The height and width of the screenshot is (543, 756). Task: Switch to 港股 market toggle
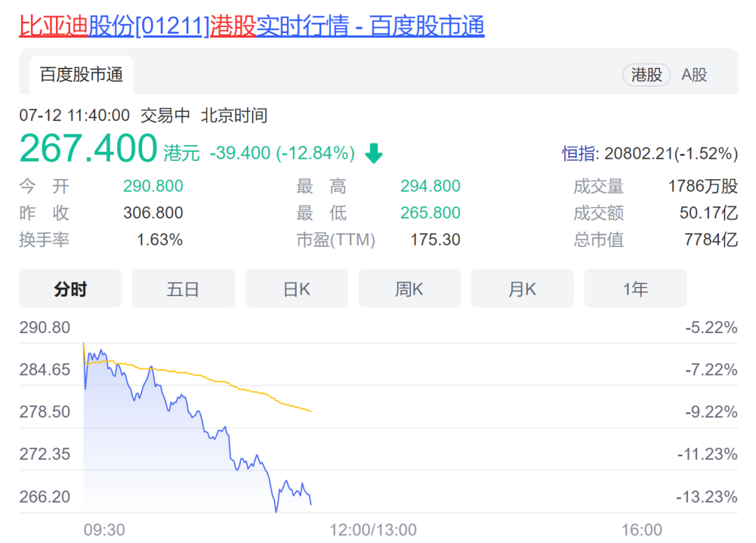646,75
